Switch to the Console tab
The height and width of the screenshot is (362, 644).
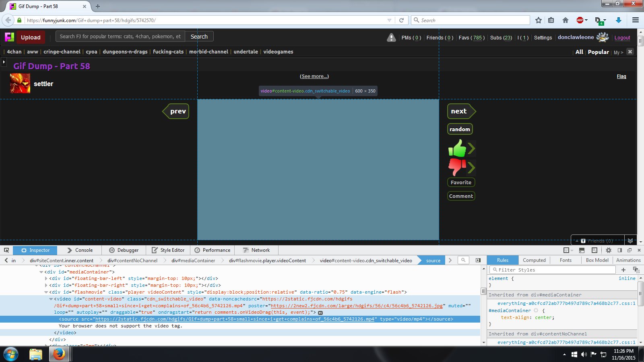coord(80,250)
